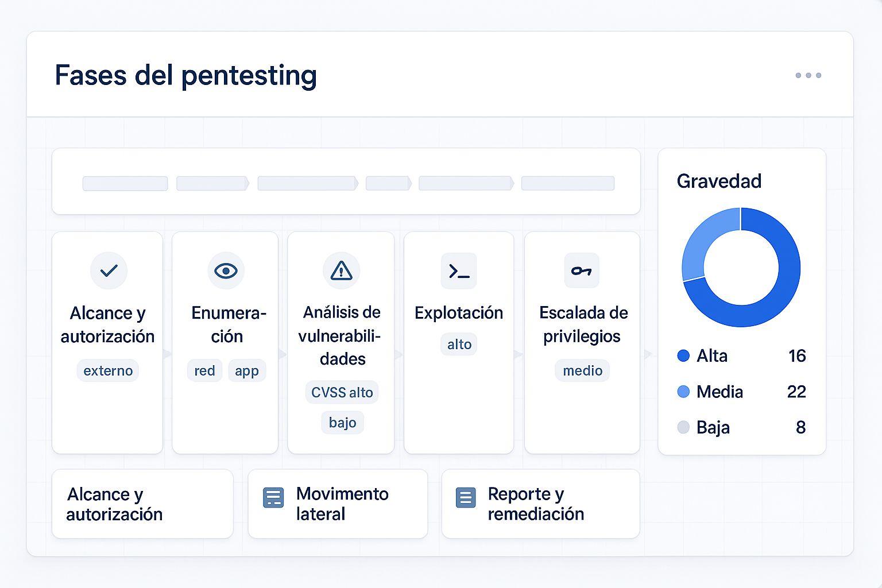This screenshot has height=588, width=882.
Task: Click the document icon beside Movimento lateral
Action: tap(273, 497)
